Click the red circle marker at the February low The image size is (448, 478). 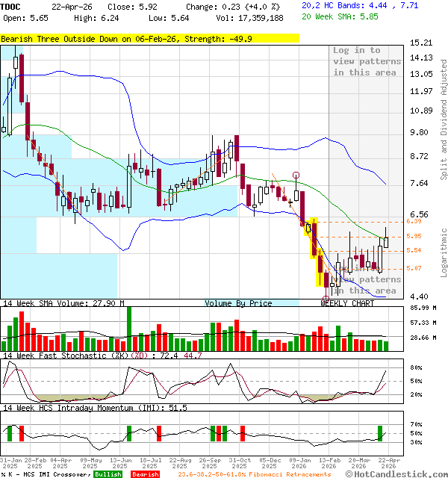click(x=326, y=299)
